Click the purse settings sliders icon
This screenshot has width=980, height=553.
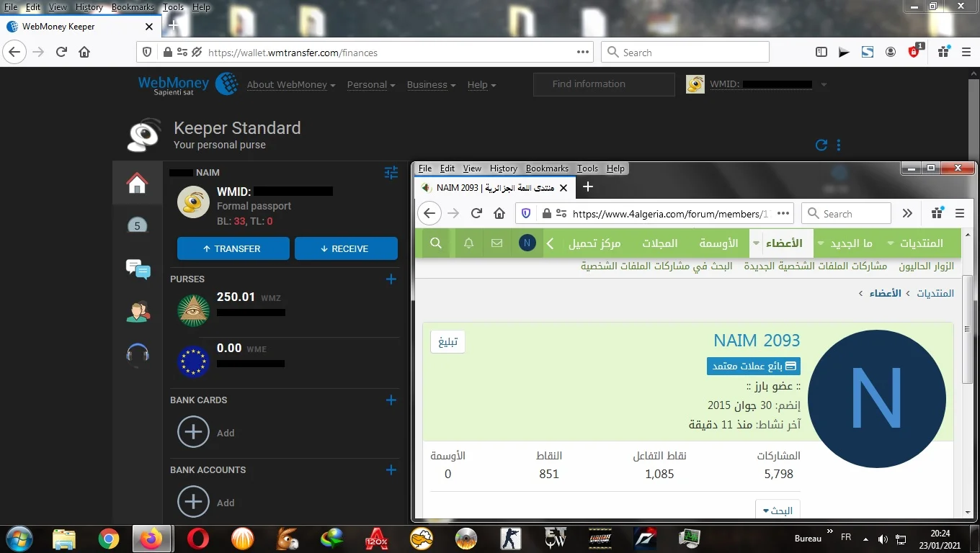click(x=391, y=173)
